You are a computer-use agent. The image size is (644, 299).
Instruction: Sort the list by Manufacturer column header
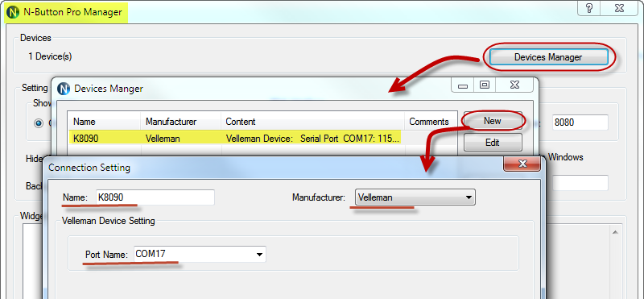click(180, 122)
